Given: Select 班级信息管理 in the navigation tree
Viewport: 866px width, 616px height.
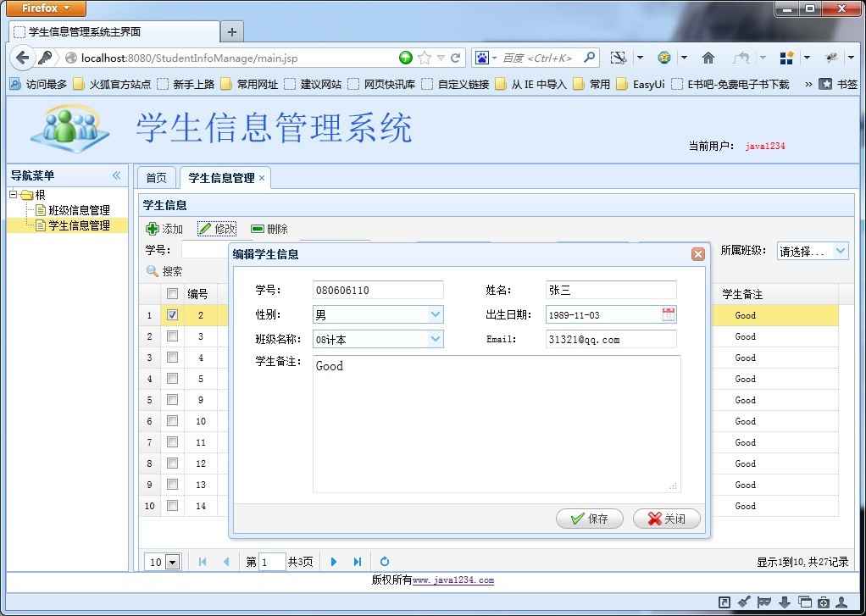Looking at the screenshot, I should pos(79,210).
